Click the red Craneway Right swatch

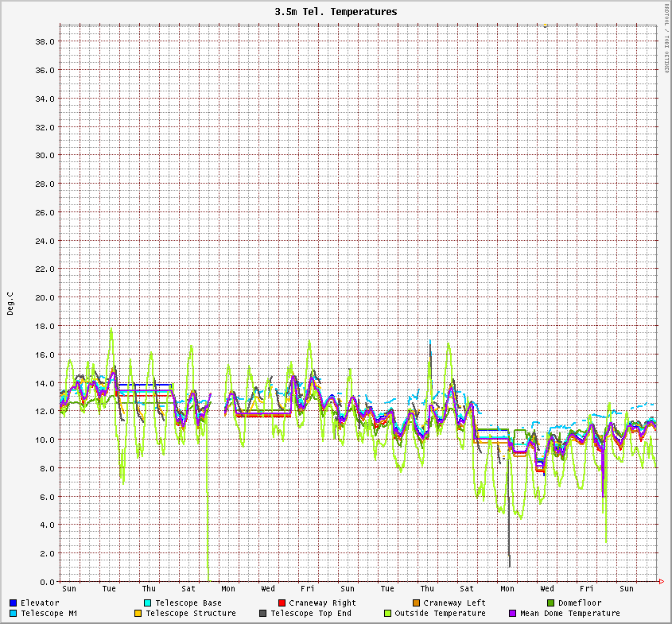282,603
